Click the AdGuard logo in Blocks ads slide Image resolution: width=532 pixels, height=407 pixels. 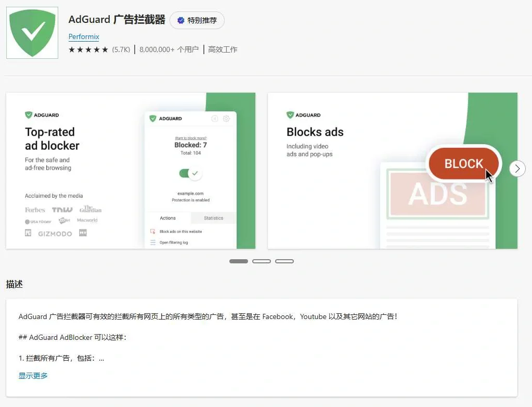[x=304, y=115]
